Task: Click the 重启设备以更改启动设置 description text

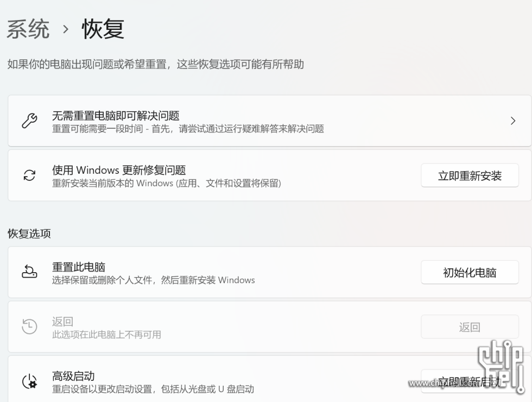Action: point(153,389)
